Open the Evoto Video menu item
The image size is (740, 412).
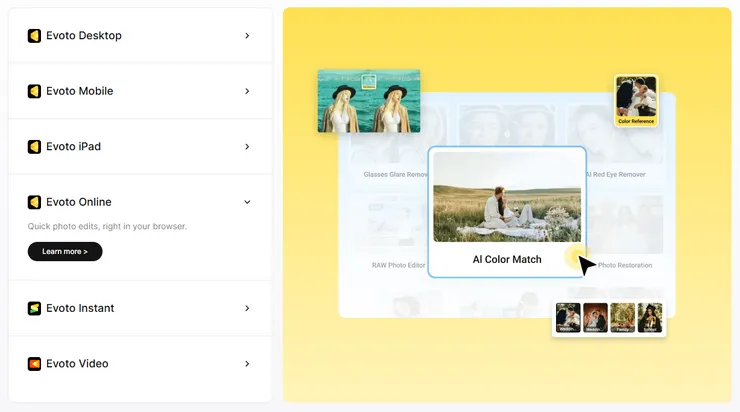tap(140, 364)
